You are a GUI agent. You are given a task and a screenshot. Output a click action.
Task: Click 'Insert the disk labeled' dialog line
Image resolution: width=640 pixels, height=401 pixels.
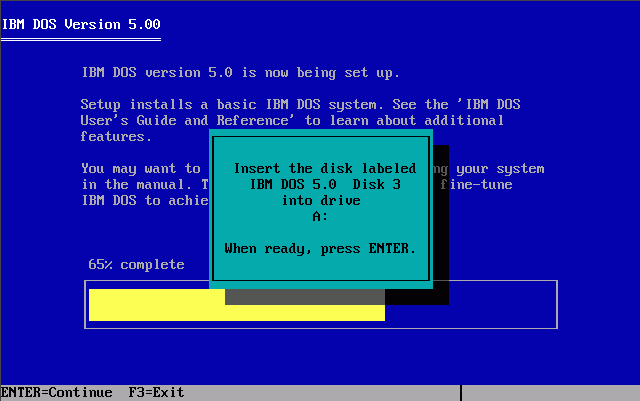[x=325, y=168]
